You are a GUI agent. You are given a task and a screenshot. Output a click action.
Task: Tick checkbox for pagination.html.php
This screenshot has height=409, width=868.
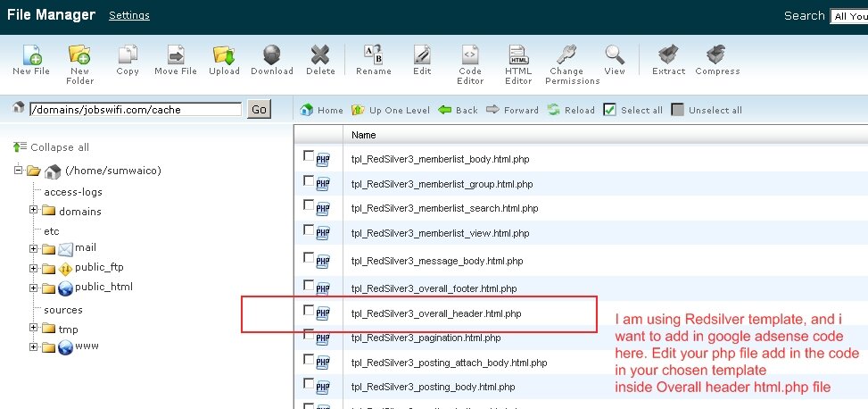pyautogui.click(x=309, y=334)
